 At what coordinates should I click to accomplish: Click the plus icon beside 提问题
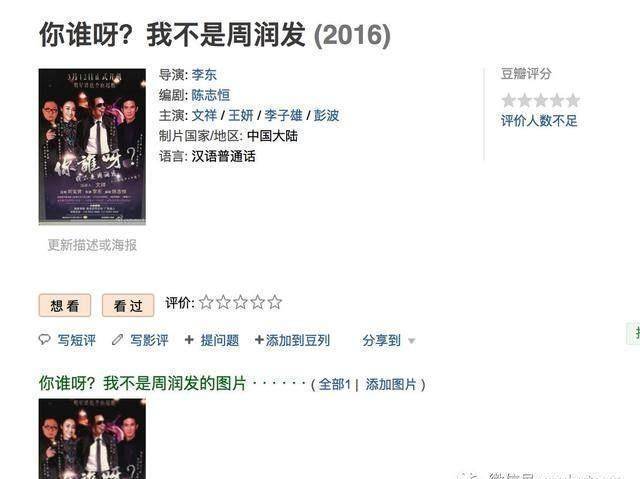(189, 339)
